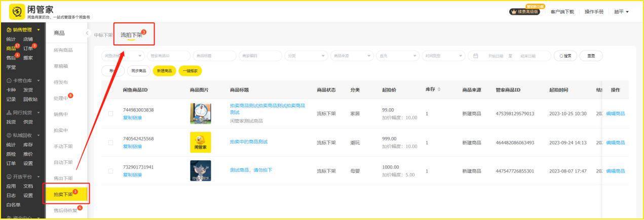Open the 赵平 account menu

[x=621, y=12]
